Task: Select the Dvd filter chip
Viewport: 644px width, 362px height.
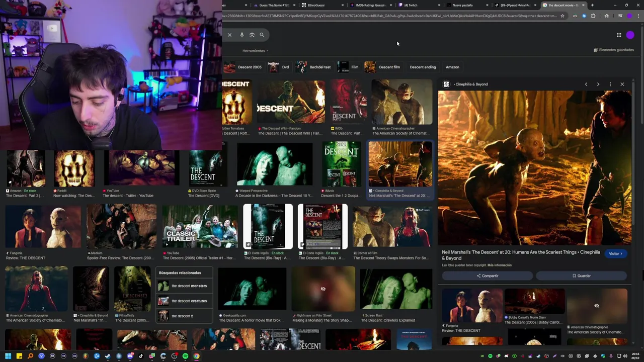Action: point(279,67)
